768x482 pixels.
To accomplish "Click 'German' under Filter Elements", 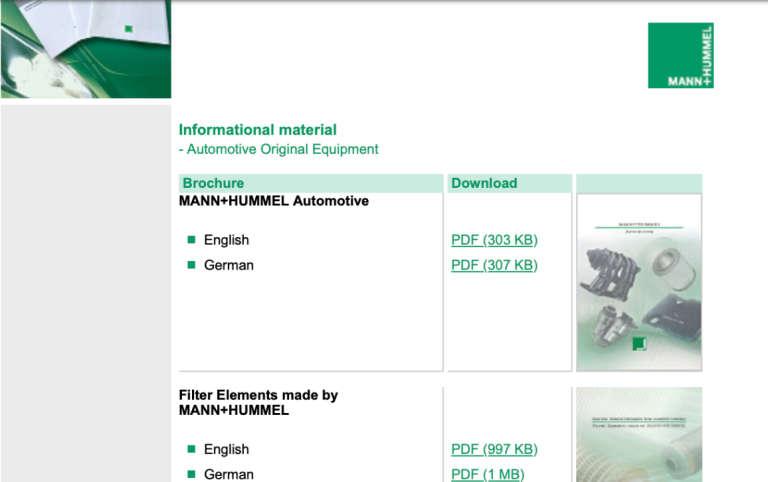I will click(229, 474).
